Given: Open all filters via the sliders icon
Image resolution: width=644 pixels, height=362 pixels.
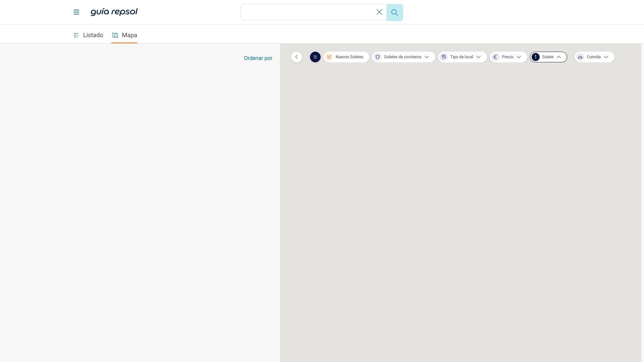Looking at the screenshot, I should coord(315,57).
